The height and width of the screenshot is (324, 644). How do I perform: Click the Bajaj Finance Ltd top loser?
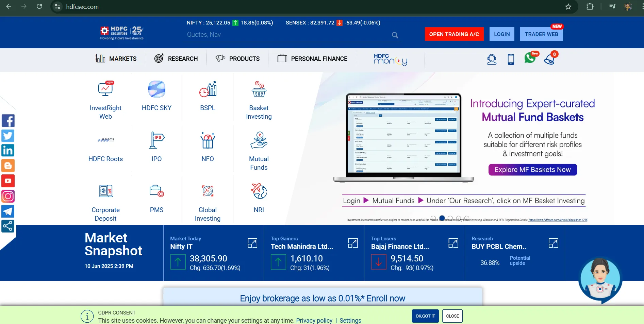click(400, 246)
